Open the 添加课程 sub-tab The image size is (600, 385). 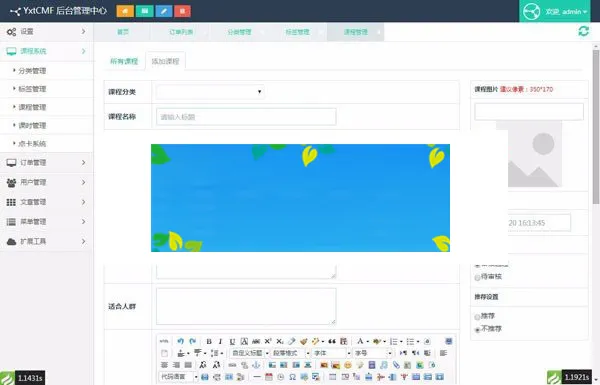165,61
